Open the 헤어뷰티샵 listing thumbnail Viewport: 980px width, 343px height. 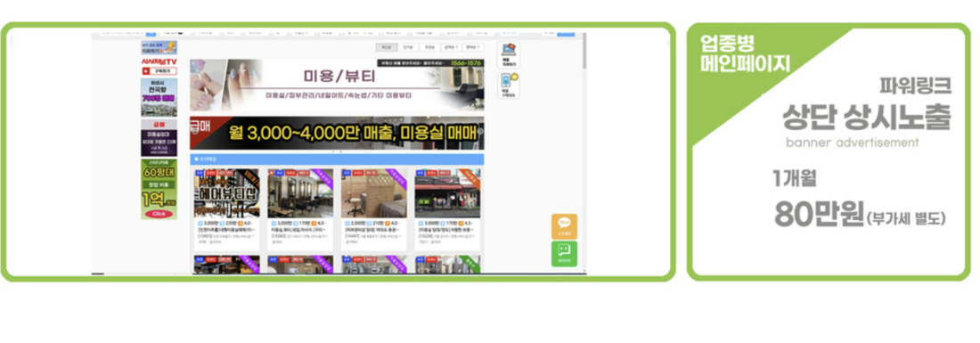click(x=226, y=193)
